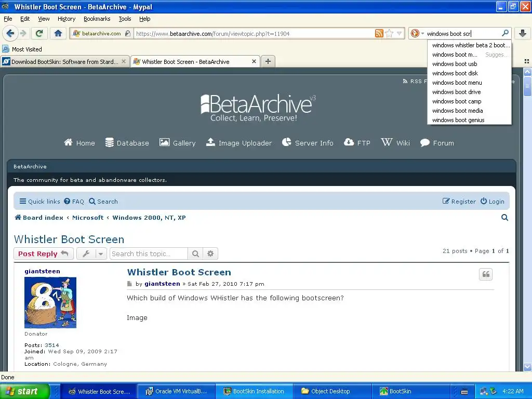
Task: Click magnifier icon beside the breadcrumbs
Action: click(x=504, y=218)
